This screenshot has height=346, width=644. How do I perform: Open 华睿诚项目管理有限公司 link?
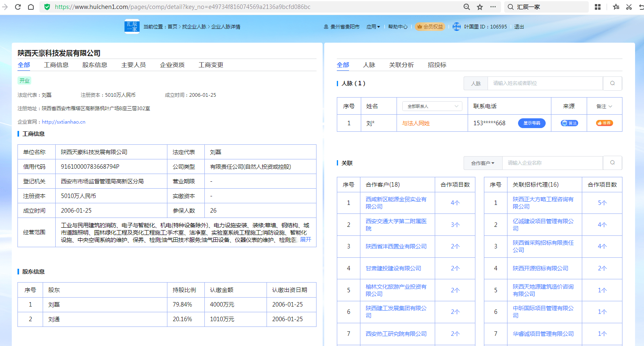pos(543,334)
